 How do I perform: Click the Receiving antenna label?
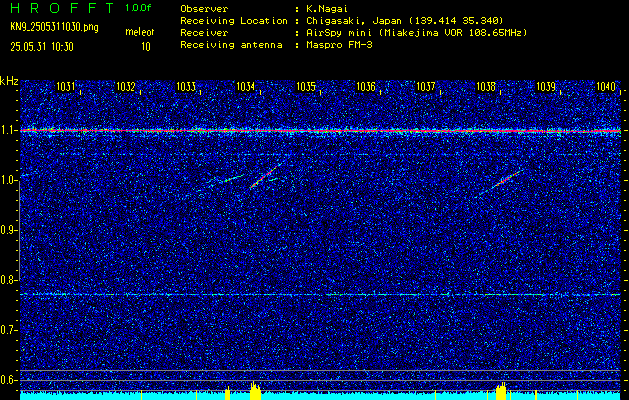click(x=231, y=45)
